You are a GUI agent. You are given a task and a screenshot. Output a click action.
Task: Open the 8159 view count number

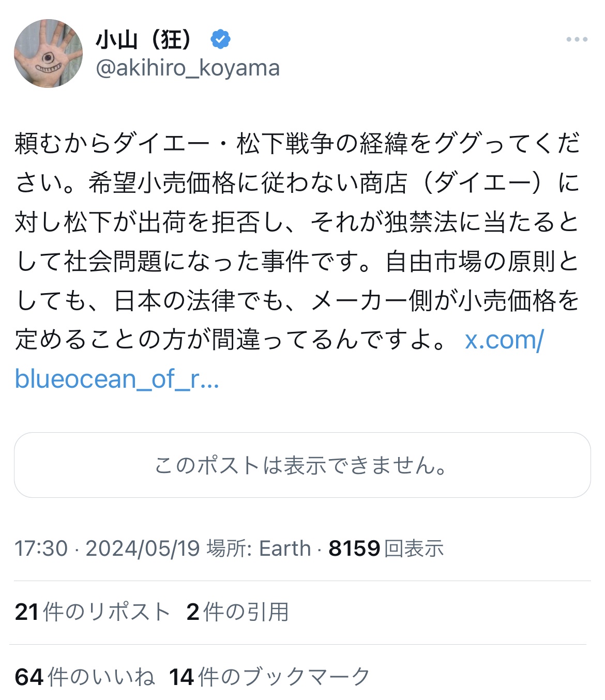pos(354,549)
